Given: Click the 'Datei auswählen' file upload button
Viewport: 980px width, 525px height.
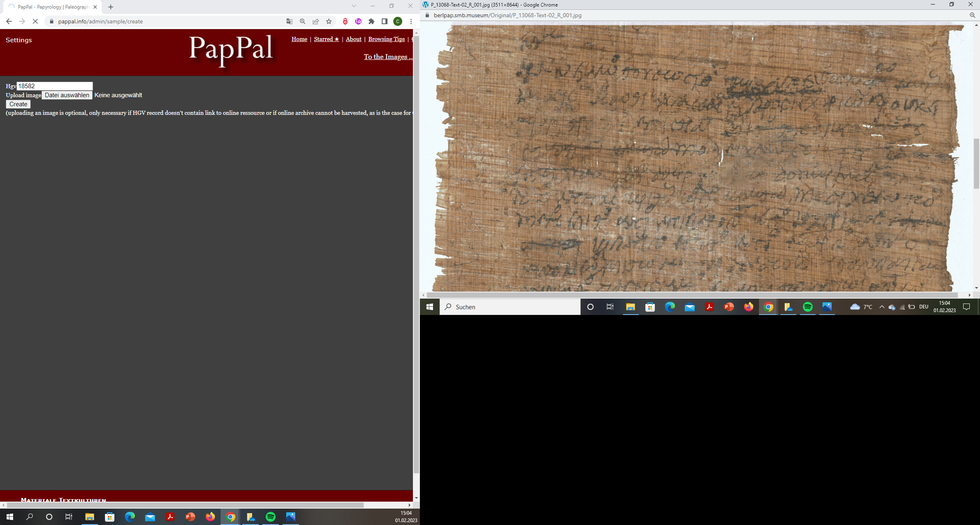Looking at the screenshot, I should [67, 95].
